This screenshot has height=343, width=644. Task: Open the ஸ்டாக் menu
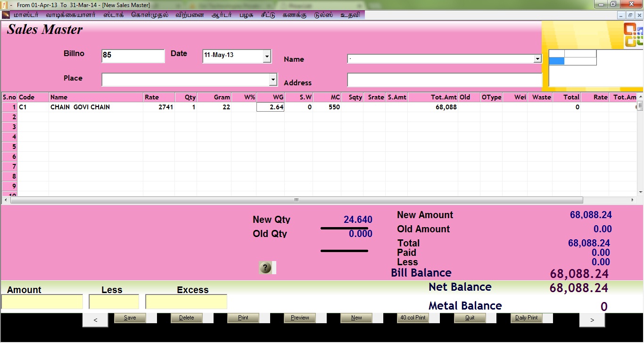(x=113, y=15)
